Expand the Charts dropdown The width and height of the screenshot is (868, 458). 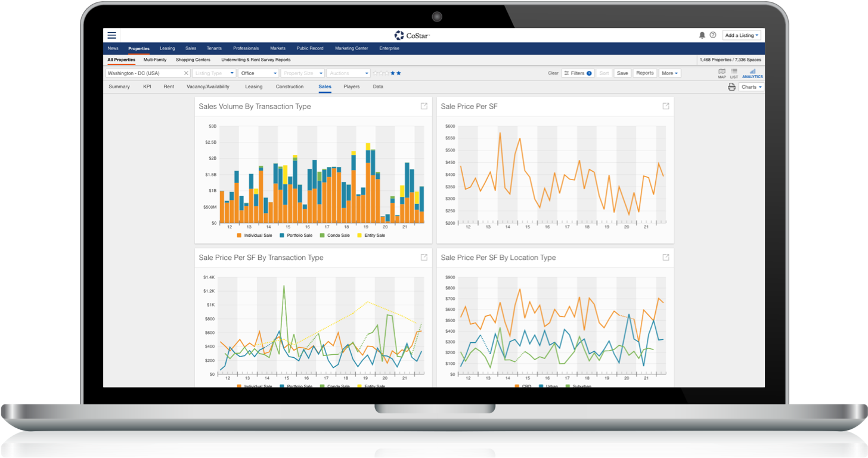click(751, 87)
